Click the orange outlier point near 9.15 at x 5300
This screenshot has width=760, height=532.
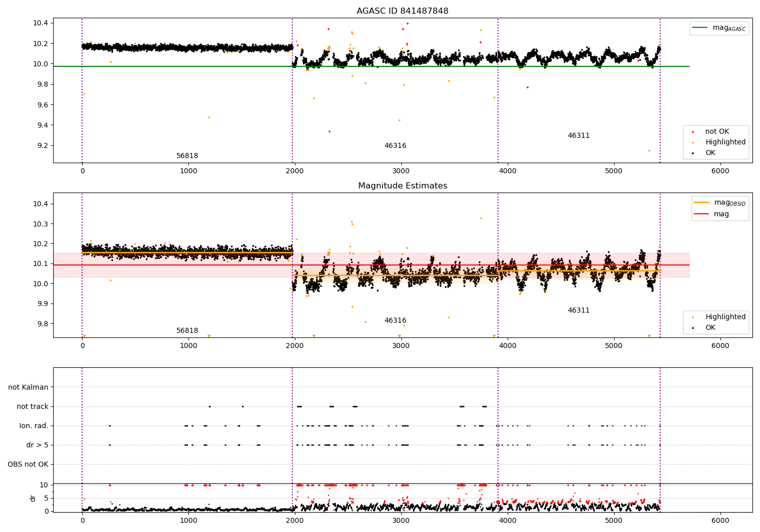click(649, 150)
